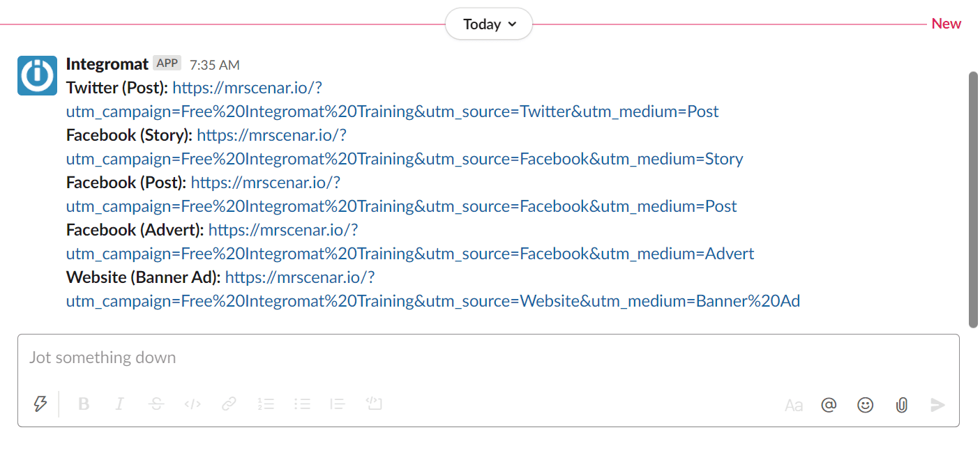Viewport: 980px width, 453px height.
Task: Toggle italic text formatting
Action: (120, 404)
